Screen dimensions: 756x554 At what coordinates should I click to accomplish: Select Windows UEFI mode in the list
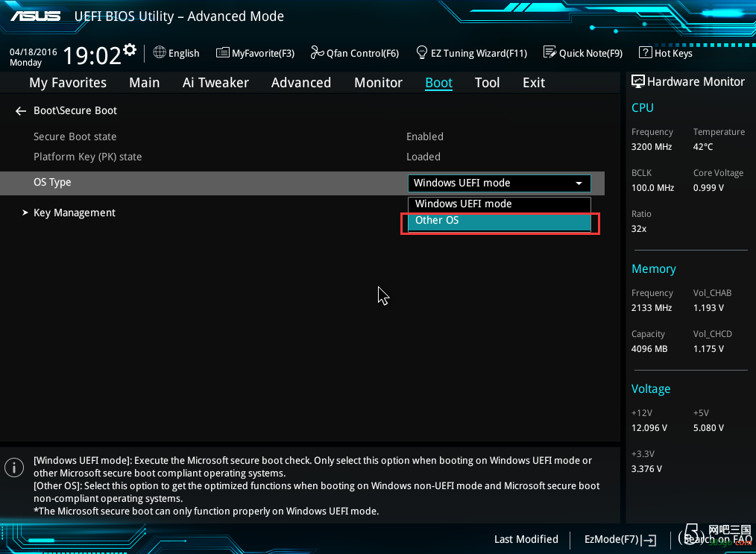pos(499,204)
